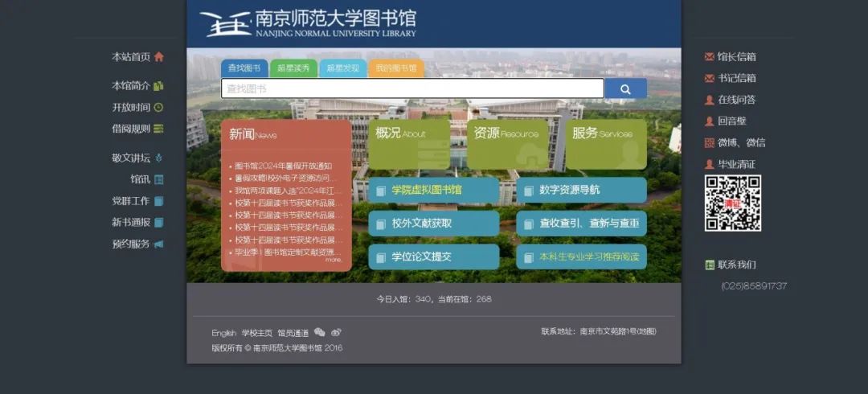
Task: Open news item 毕业季 | 图书馆定制文献资源
Action: point(289,252)
